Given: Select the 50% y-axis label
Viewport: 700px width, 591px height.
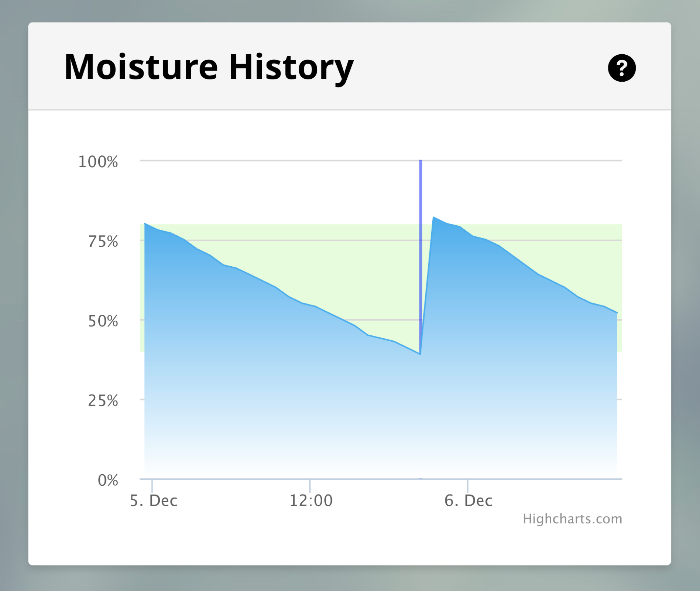Looking at the screenshot, I should click(103, 321).
